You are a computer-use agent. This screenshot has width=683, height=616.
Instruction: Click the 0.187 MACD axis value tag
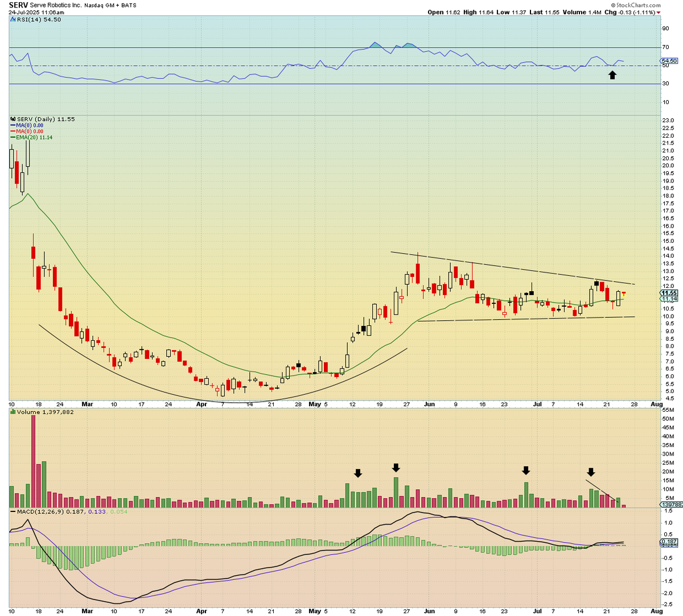[x=669, y=543]
